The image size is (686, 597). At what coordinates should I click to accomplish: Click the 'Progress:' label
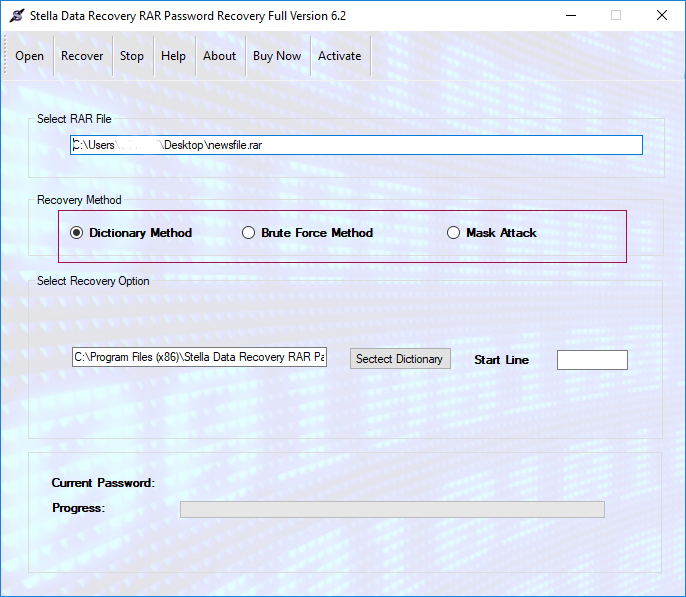pyautogui.click(x=78, y=508)
